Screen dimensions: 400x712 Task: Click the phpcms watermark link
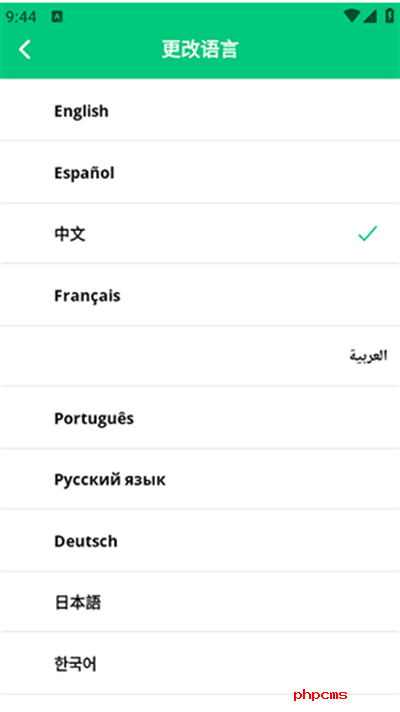[320, 695]
